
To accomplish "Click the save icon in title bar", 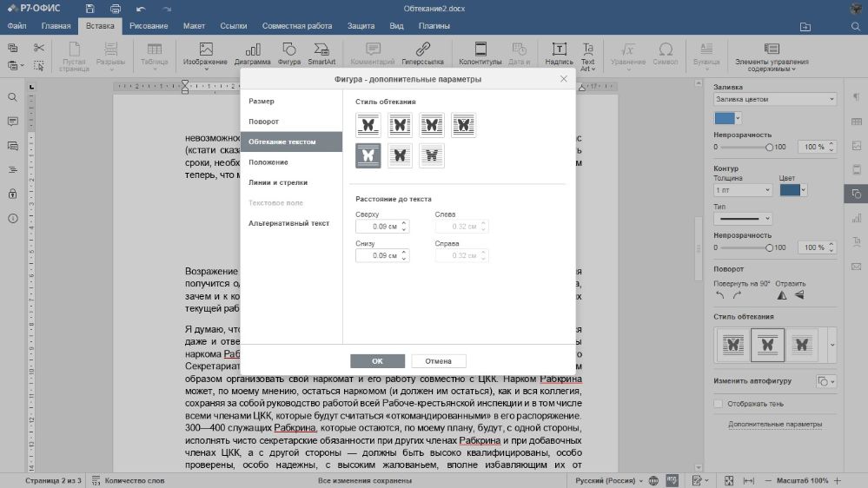I will click(90, 8).
